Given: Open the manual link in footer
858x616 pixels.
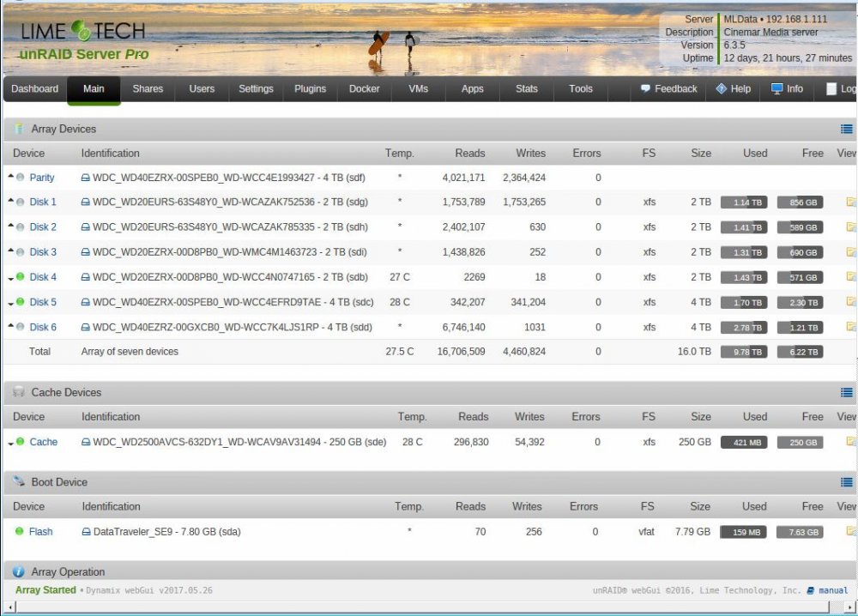Looking at the screenshot, I should coord(833,590).
